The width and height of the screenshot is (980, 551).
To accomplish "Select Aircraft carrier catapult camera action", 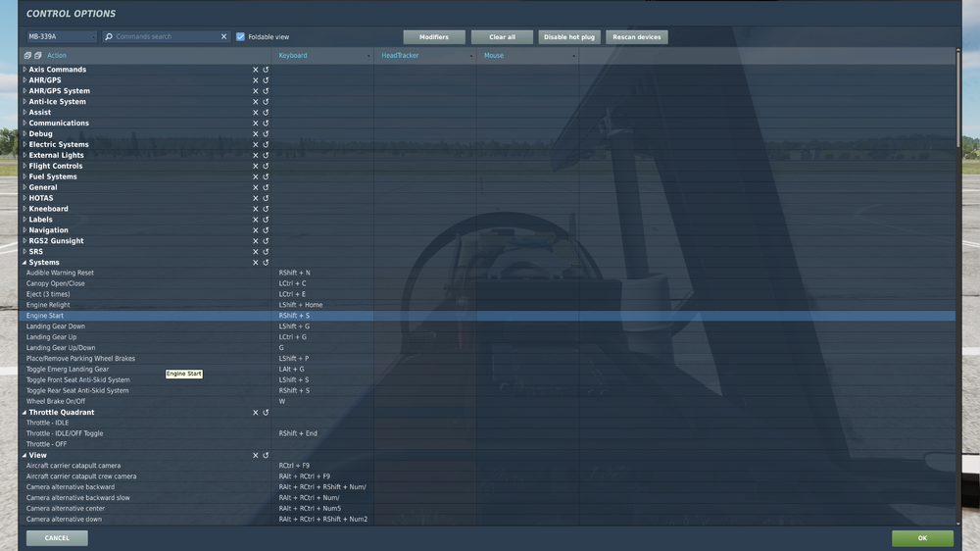I will (x=73, y=466).
